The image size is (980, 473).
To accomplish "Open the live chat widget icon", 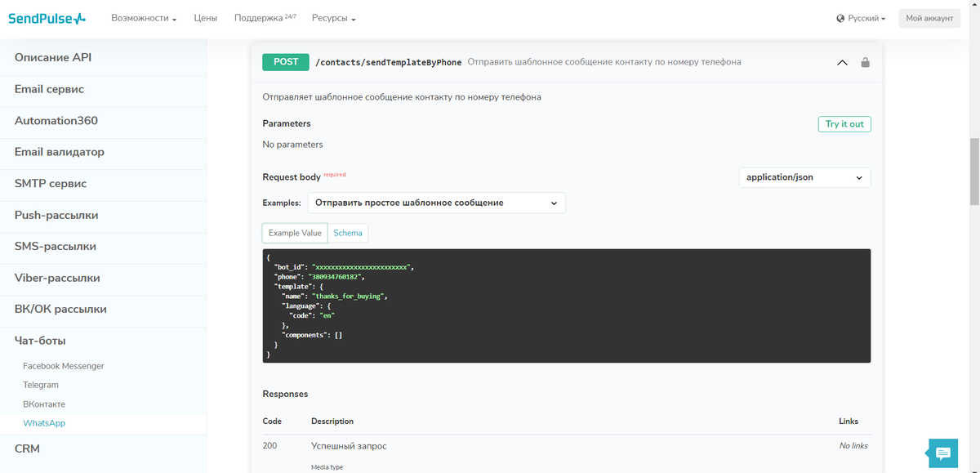I will pos(942,453).
